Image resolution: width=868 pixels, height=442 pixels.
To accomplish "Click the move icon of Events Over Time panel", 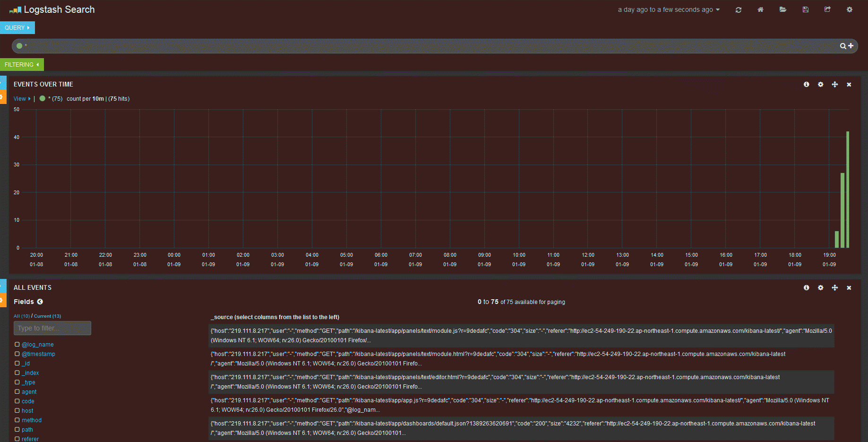I will [835, 84].
